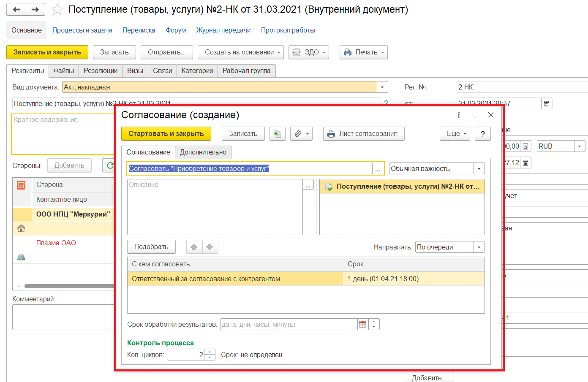The width and height of the screenshot is (588, 382).
Task: Open the calendar next to registration date
Action: coord(547,103)
